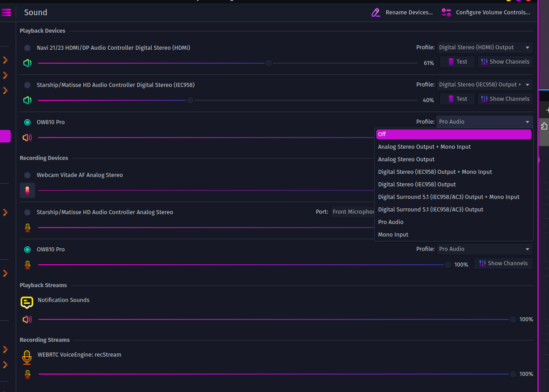Mute the OW810 Pro playback speaker icon
Screen dimensions: 549x392
pyautogui.click(x=27, y=138)
